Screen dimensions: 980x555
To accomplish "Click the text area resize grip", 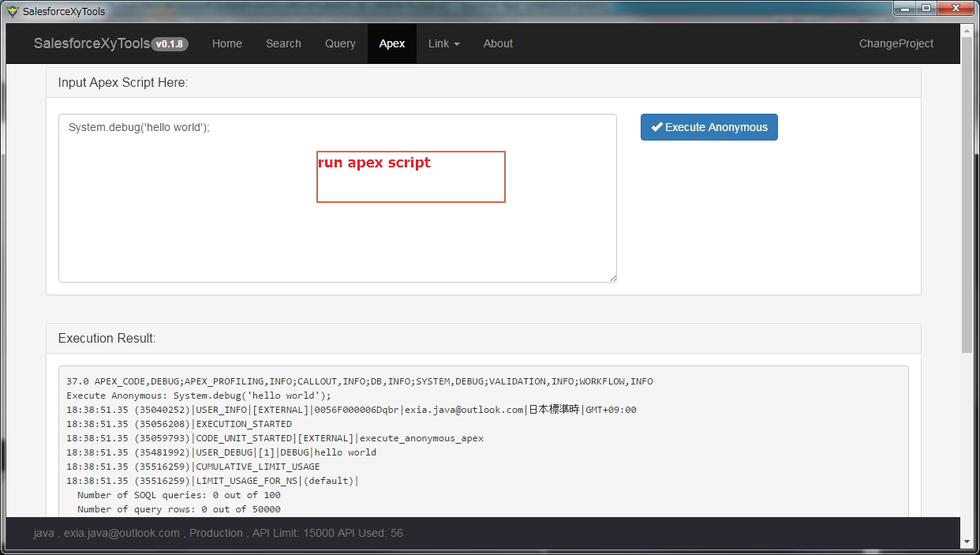I will coord(612,278).
